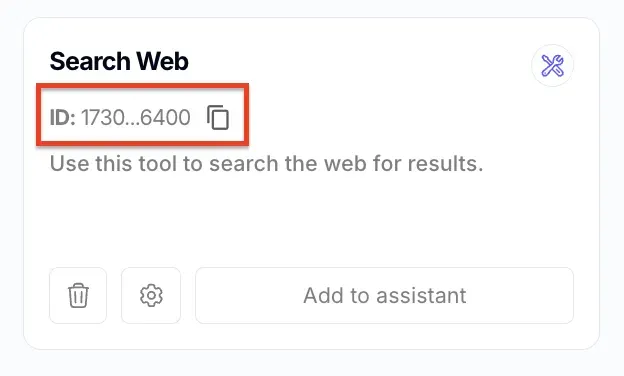Click the bold "ID:" label

(62, 117)
